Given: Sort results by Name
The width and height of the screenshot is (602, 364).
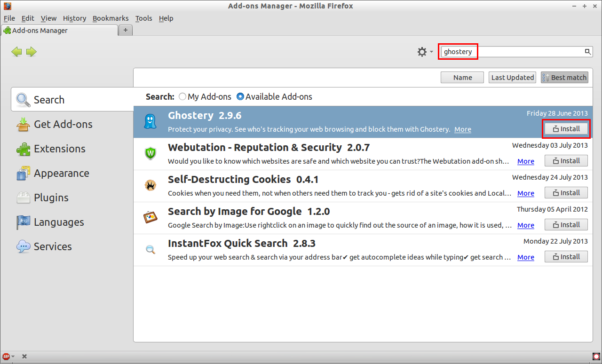Looking at the screenshot, I should pyautogui.click(x=462, y=78).
